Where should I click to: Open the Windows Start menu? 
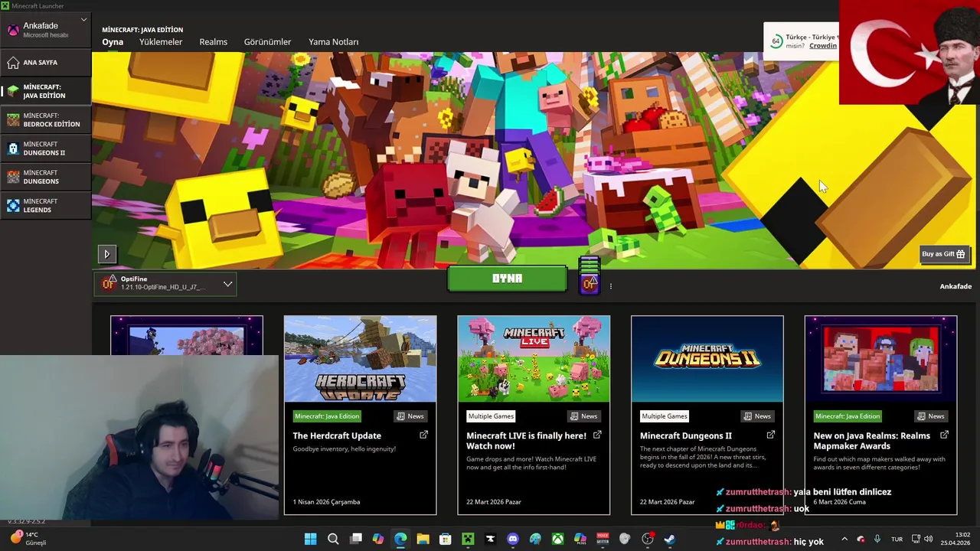(x=310, y=539)
